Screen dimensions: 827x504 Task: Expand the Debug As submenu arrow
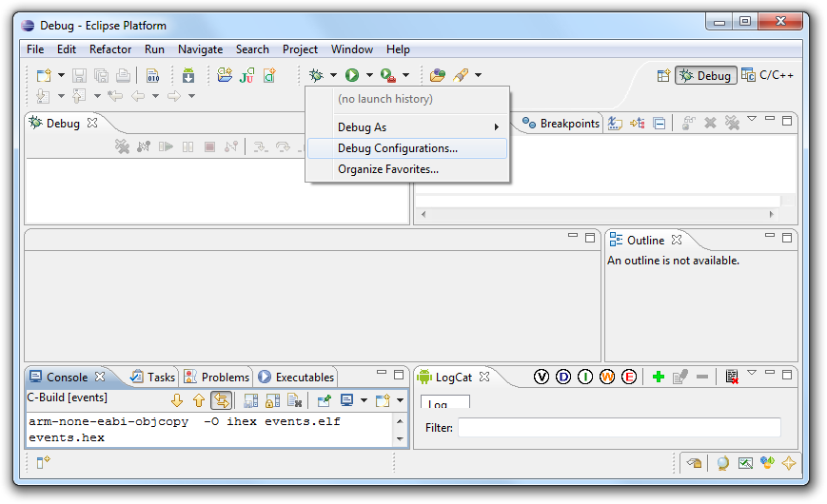(x=497, y=127)
